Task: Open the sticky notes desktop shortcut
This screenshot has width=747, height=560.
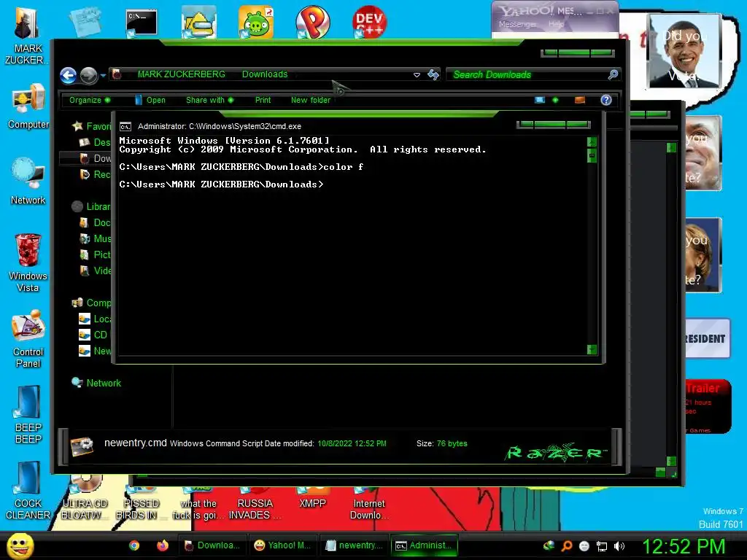Action: click(85, 22)
